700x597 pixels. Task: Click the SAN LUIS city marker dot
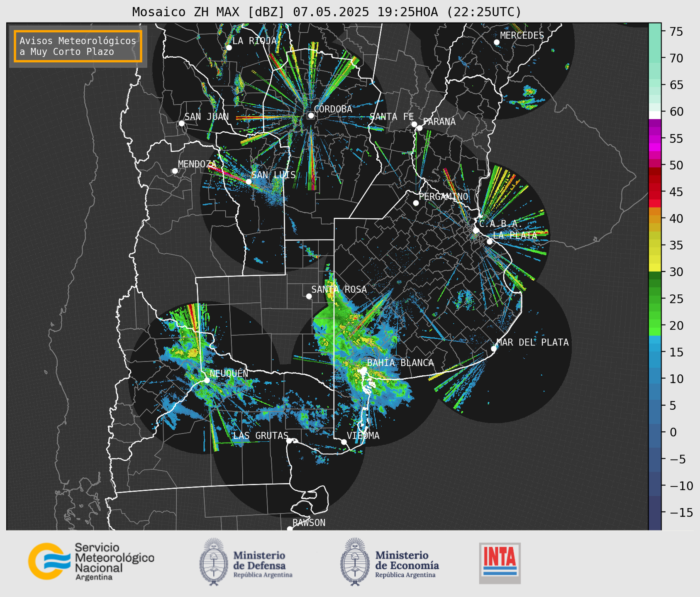click(249, 181)
